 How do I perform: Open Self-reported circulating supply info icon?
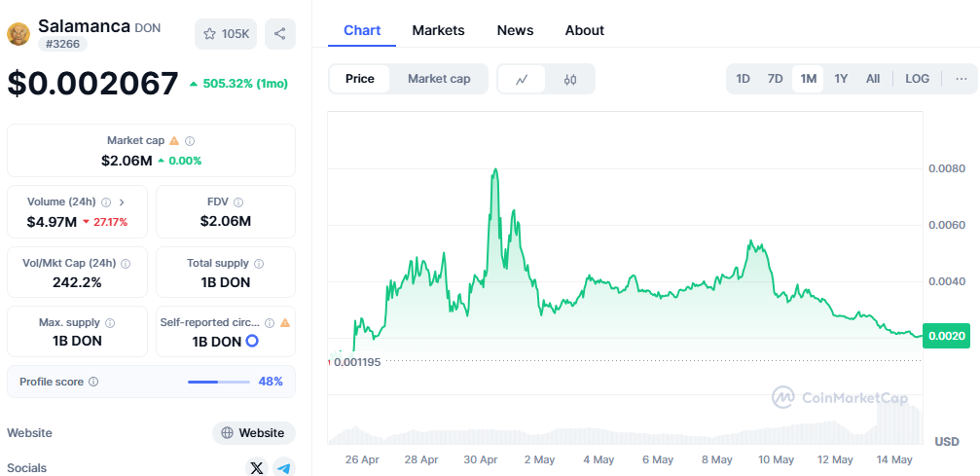[x=270, y=323]
